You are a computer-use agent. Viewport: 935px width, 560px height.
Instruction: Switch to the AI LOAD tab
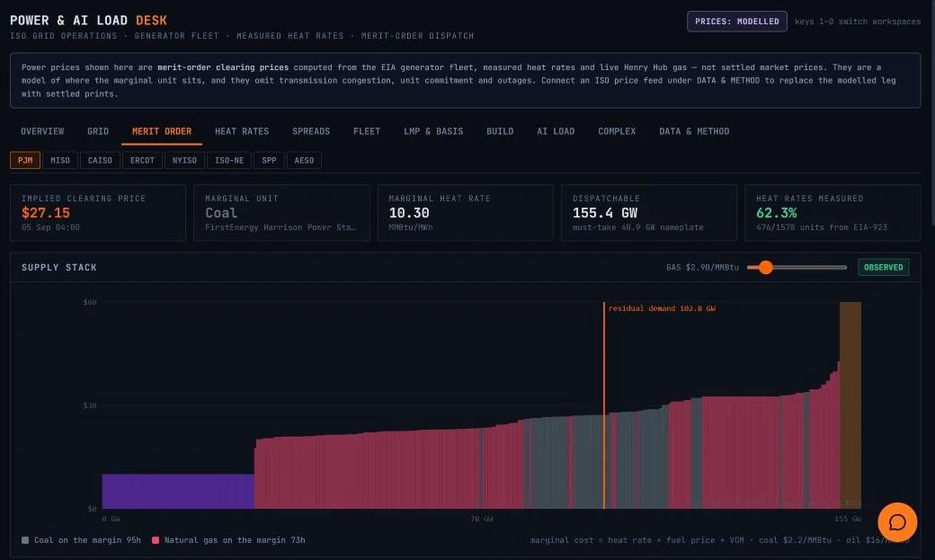click(x=556, y=131)
